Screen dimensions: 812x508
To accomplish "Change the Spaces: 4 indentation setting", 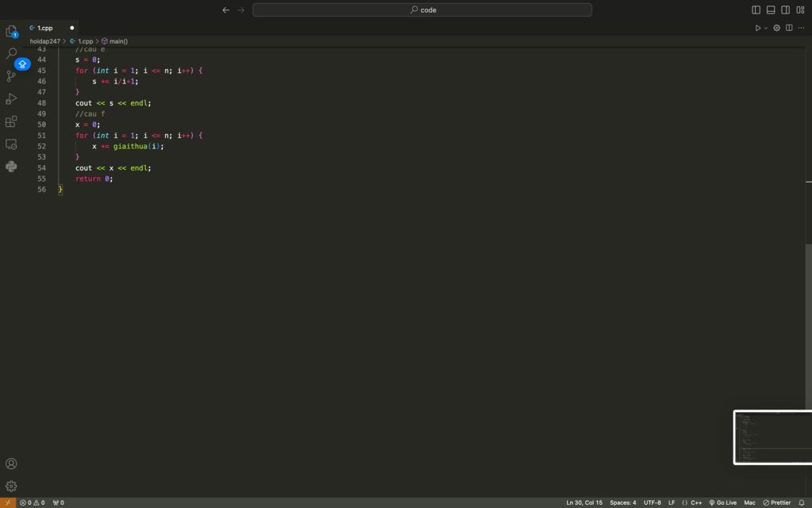I will pyautogui.click(x=623, y=502).
